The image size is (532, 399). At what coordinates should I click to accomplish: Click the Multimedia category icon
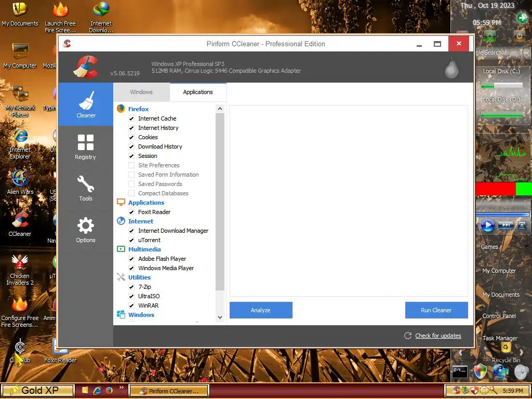pyautogui.click(x=121, y=249)
